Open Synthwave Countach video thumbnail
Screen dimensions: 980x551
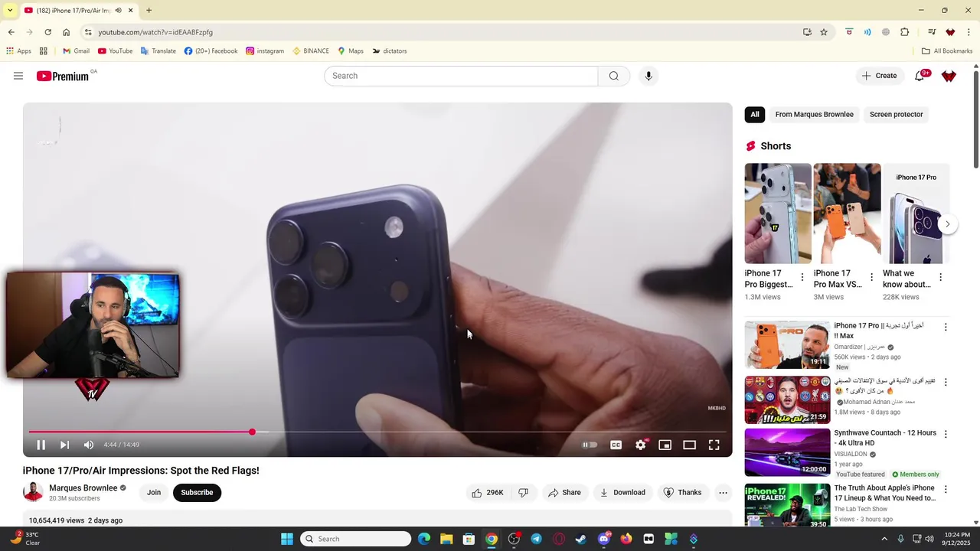[x=787, y=452]
